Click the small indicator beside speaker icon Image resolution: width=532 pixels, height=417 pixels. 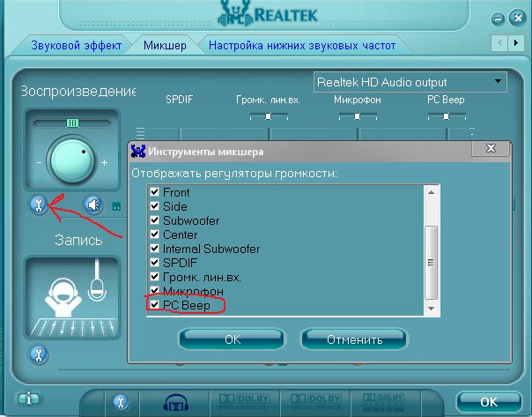(116, 206)
